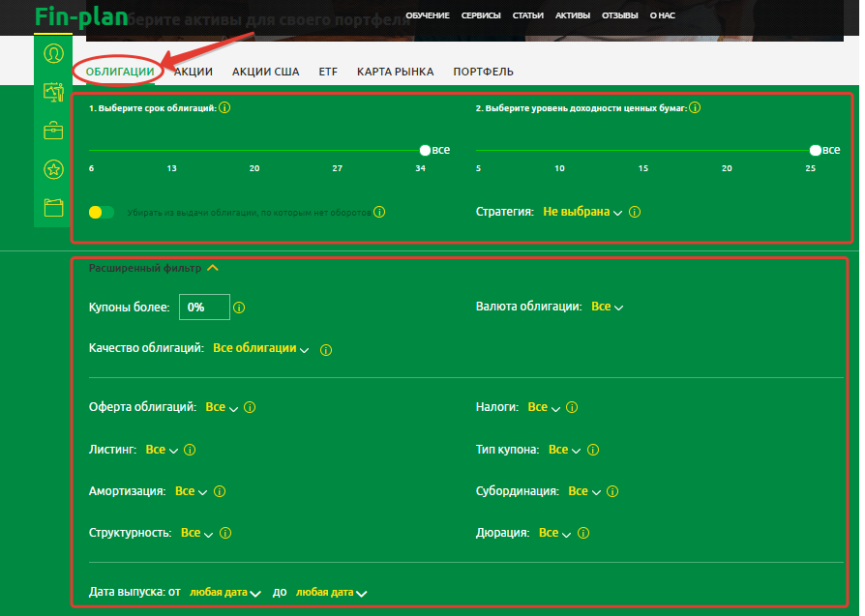The image size is (865, 616).
Task: Open ОТЗЫВЫ link in header
Action: [619, 15]
